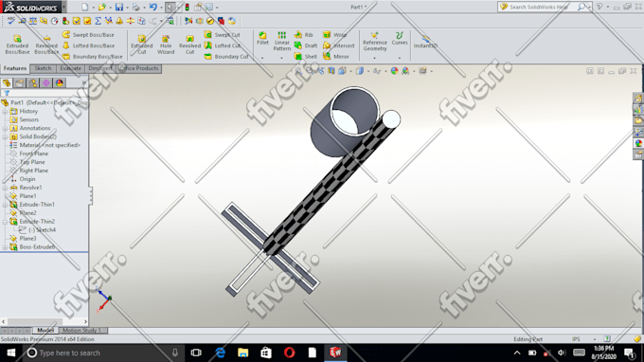Switch to the Sketch tab

tap(43, 68)
